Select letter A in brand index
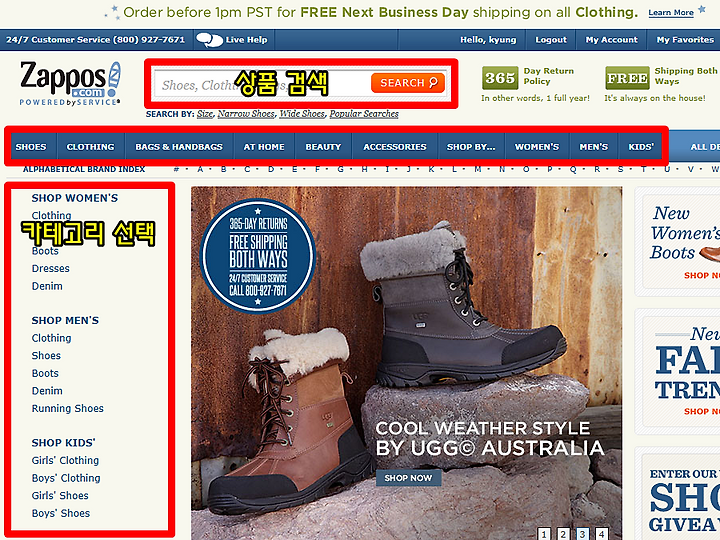 coord(200,169)
